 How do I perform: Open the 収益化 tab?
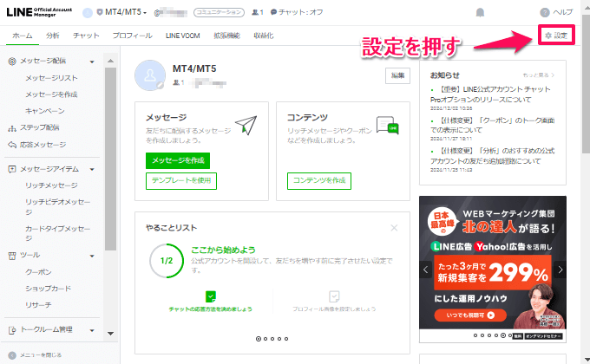click(264, 36)
